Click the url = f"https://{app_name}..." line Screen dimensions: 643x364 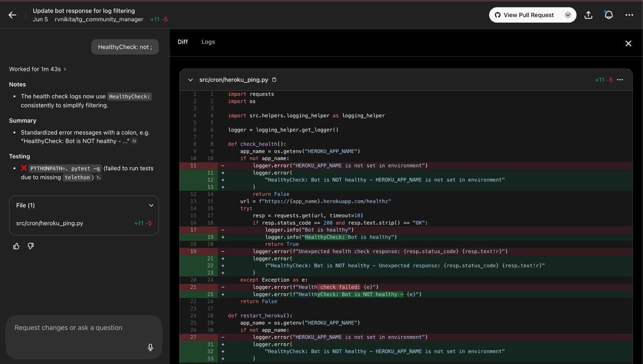click(x=315, y=201)
